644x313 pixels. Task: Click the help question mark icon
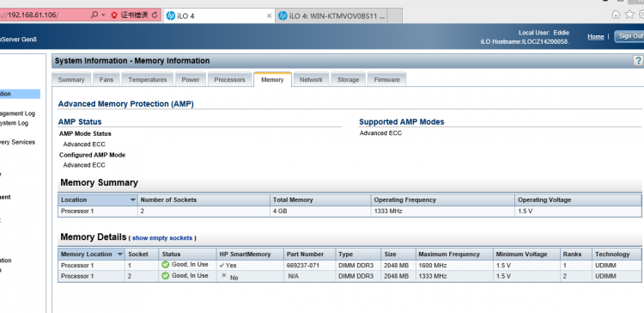(x=638, y=61)
